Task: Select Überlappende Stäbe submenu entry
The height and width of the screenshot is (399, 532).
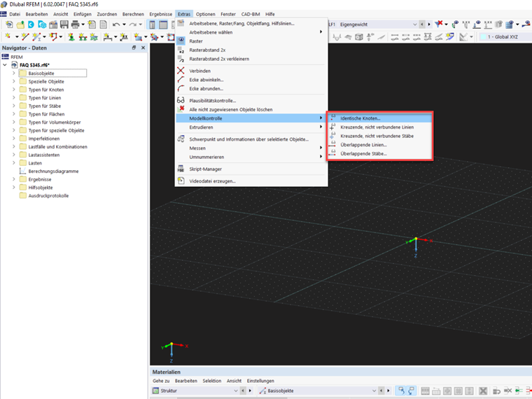Action: point(379,153)
